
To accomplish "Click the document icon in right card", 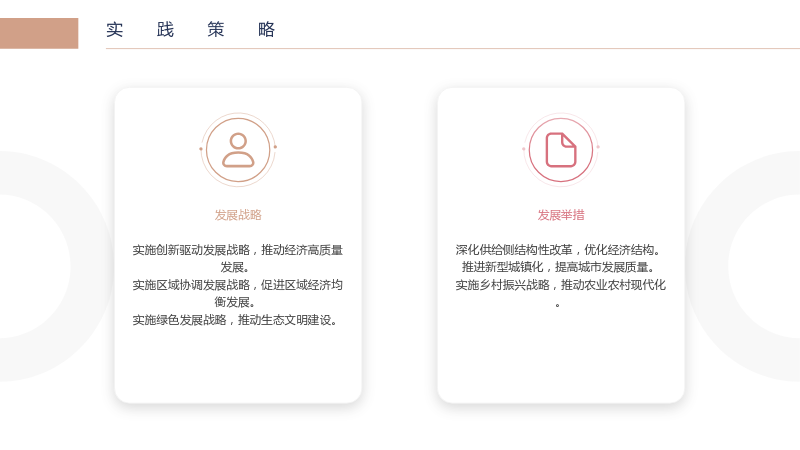I will [x=561, y=150].
